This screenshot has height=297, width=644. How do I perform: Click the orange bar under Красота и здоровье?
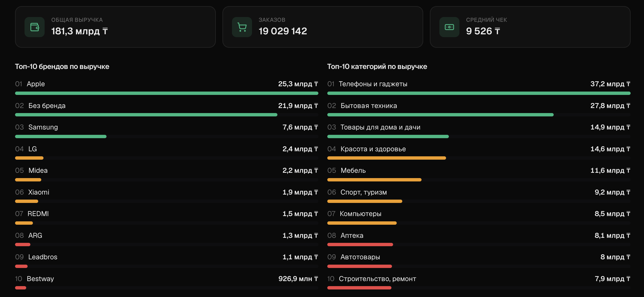[x=387, y=158]
